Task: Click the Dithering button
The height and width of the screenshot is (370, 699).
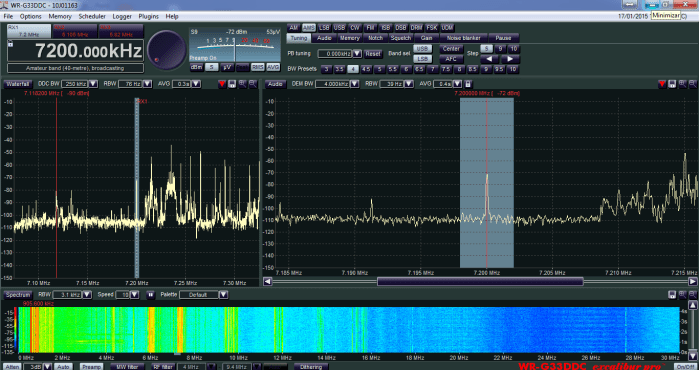Action: click(x=311, y=366)
